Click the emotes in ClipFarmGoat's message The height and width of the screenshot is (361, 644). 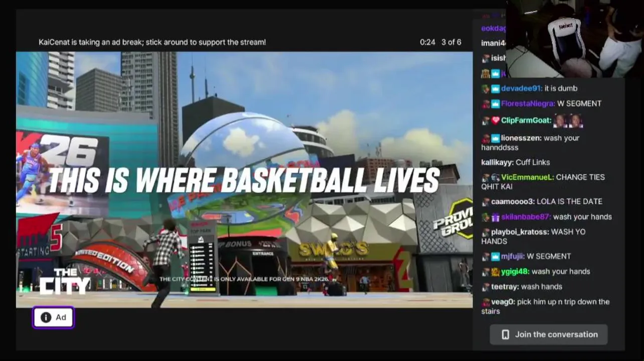568,121
